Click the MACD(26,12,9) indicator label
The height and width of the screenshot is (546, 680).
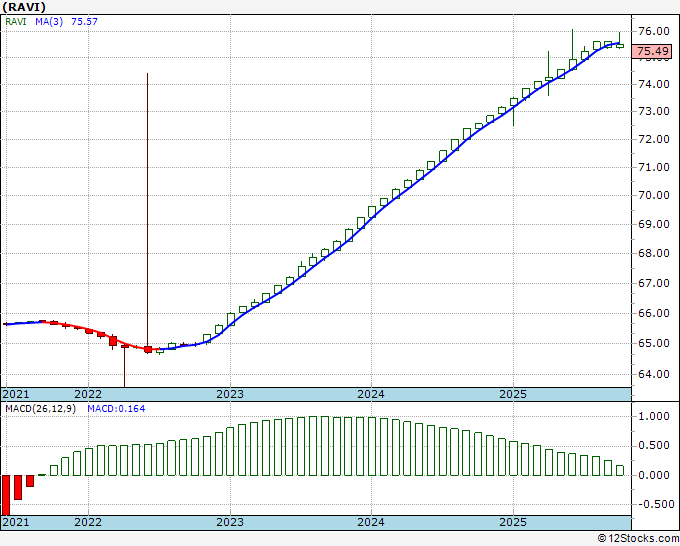click(40, 409)
